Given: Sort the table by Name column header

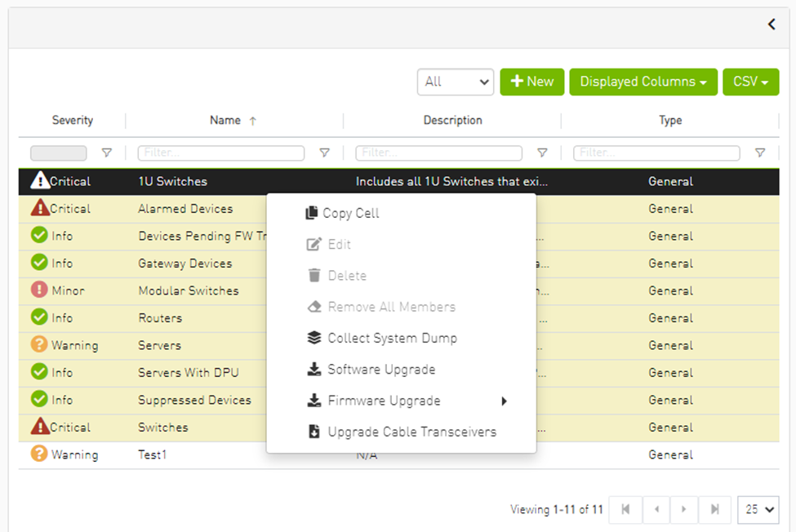Looking at the screenshot, I should coord(225,120).
